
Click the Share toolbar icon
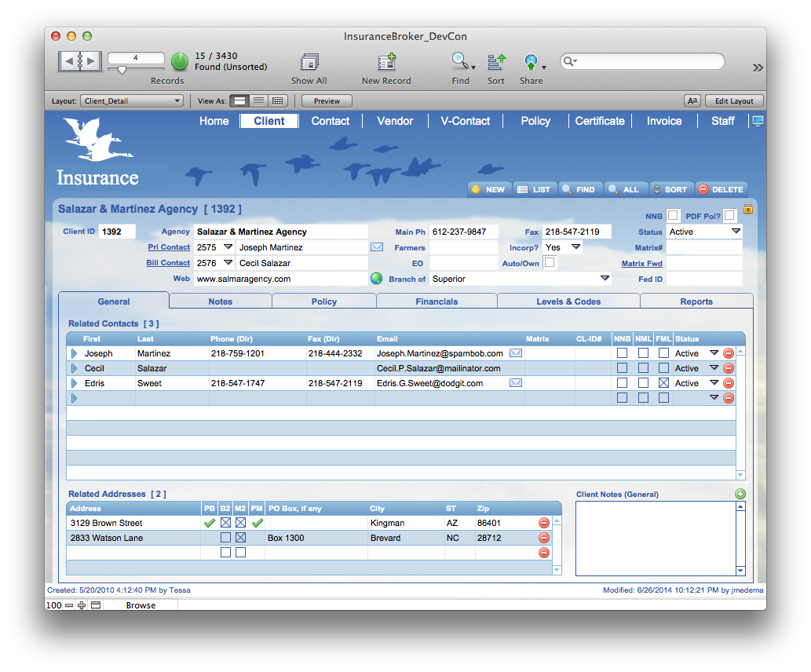pos(532,63)
